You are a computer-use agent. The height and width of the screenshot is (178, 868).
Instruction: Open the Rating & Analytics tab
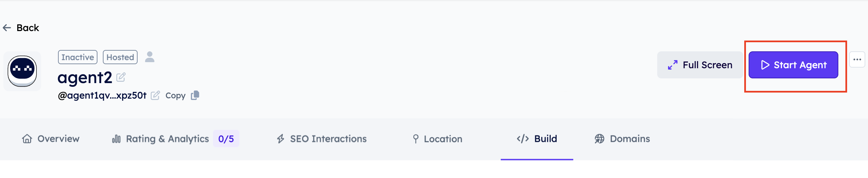[x=161, y=139]
